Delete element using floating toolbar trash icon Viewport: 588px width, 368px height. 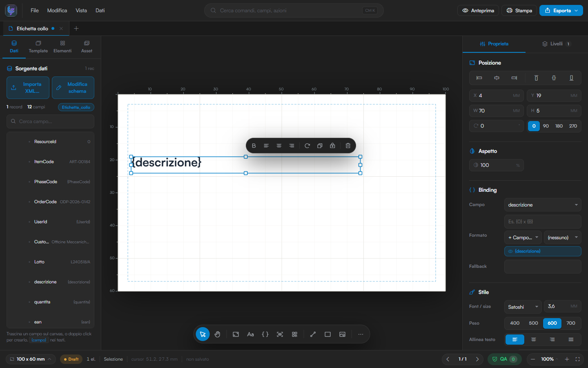tap(348, 146)
